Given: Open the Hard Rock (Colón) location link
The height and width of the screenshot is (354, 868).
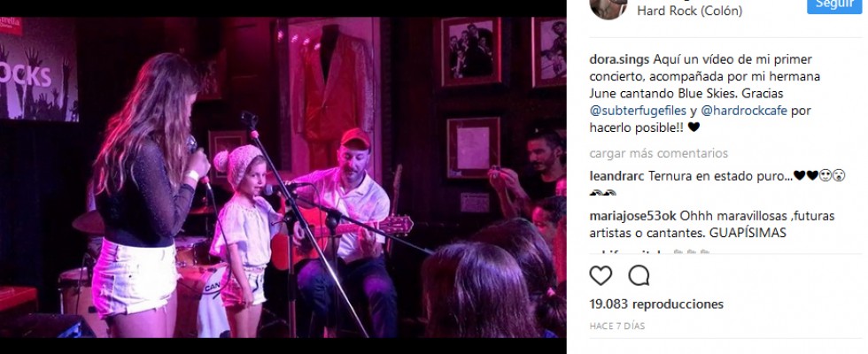Looking at the screenshot, I should [x=689, y=11].
